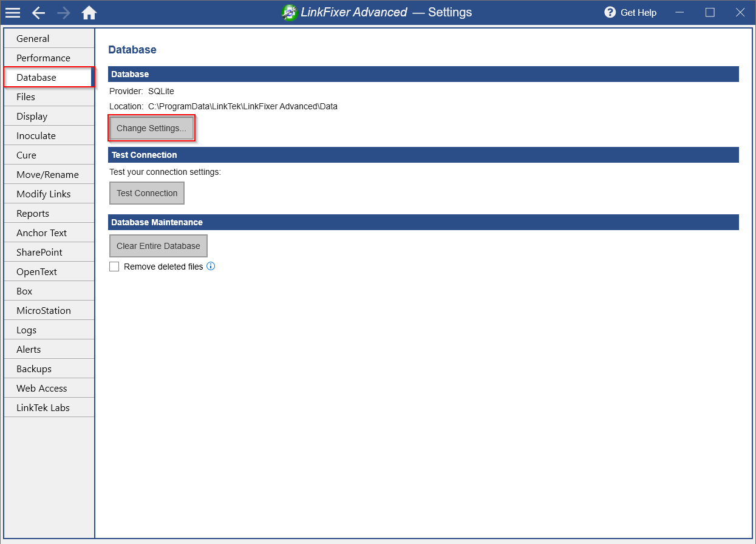This screenshot has width=756, height=544.
Task: Click the 'Provider: SQLite' text
Action: pyautogui.click(x=141, y=91)
